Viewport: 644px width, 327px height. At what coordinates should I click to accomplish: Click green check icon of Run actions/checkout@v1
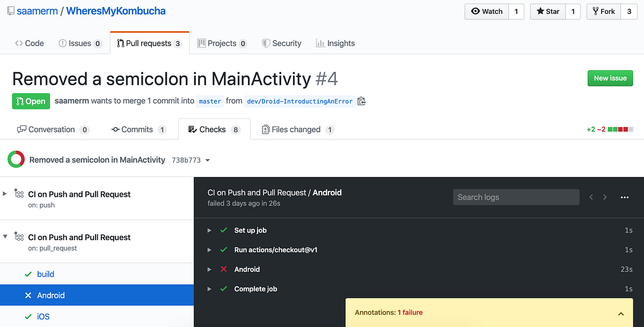pyautogui.click(x=224, y=250)
